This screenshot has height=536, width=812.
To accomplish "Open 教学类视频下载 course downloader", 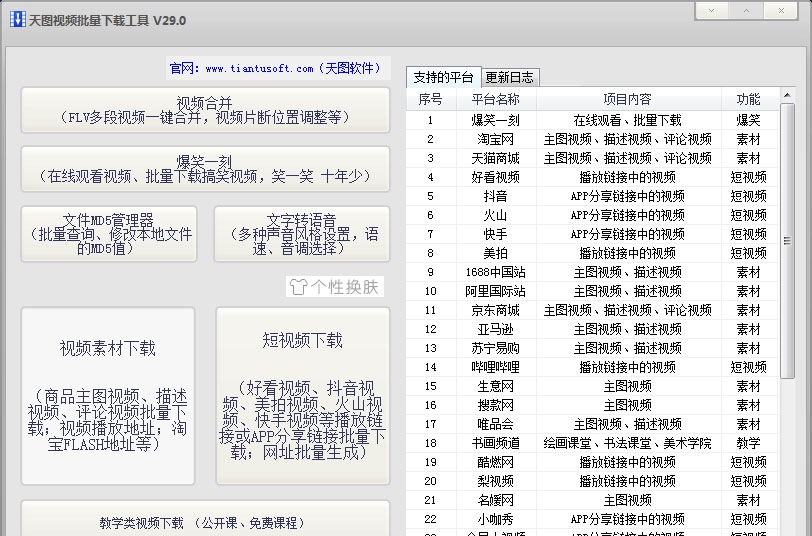I will (x=205, y=521).
